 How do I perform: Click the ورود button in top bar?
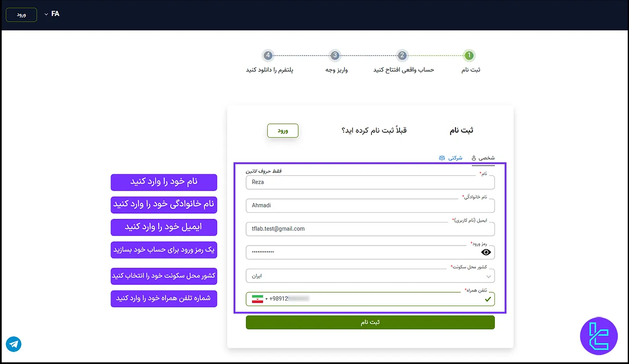(21, 14)
